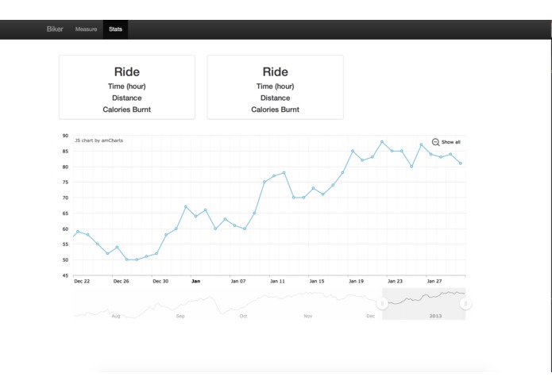Open the JS chart by amCharts link
The height and width of the screenshot is (392, 552).
[x=99, y=140]
